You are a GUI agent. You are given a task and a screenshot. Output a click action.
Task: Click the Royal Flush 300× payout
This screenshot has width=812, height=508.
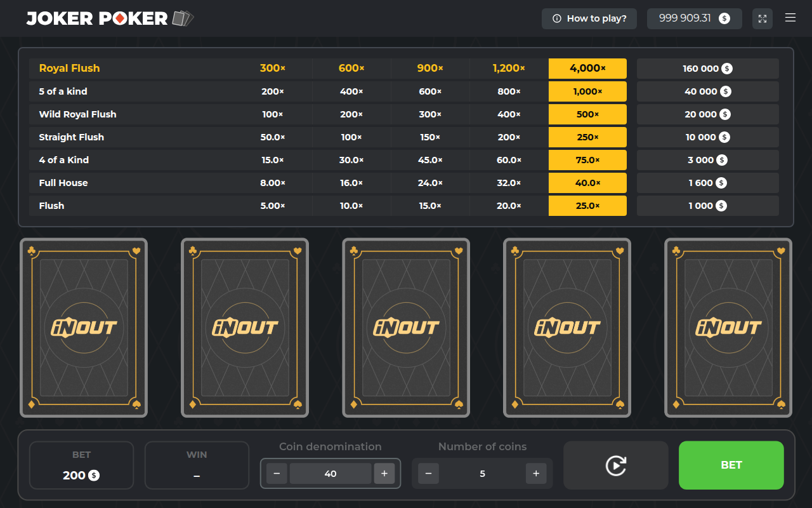tap(273, 69)
